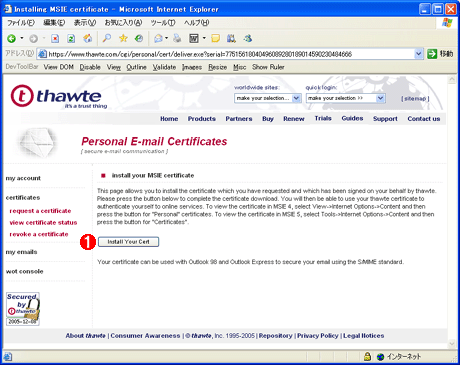Click the page icon in address bar
Screen dimensions: 460x365
tap(42, 54)
